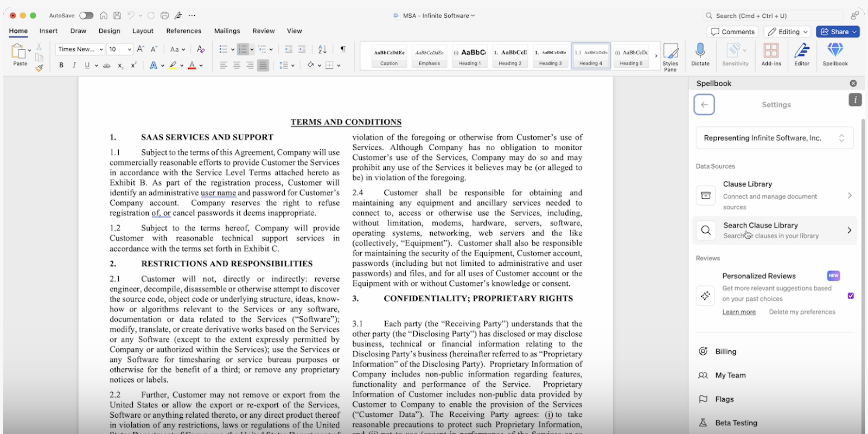Start Dictate with microphone icon
The height and width of the screenshot is (434, 868).
(x=700, y=54)
